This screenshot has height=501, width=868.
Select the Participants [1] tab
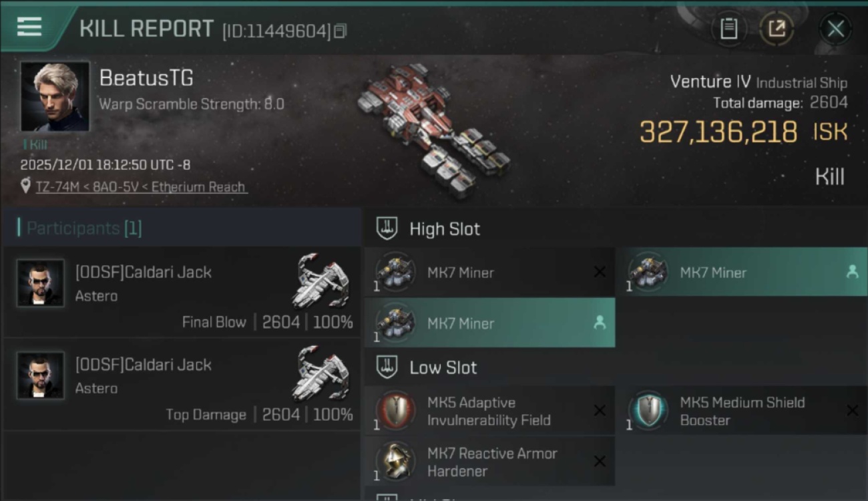coord(83,228)
